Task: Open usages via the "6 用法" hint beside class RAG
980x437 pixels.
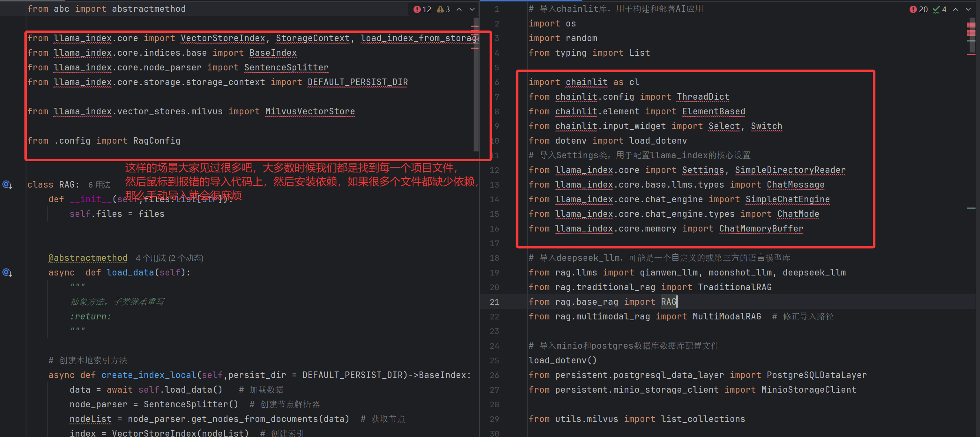Action: click(x=99, y=185)
